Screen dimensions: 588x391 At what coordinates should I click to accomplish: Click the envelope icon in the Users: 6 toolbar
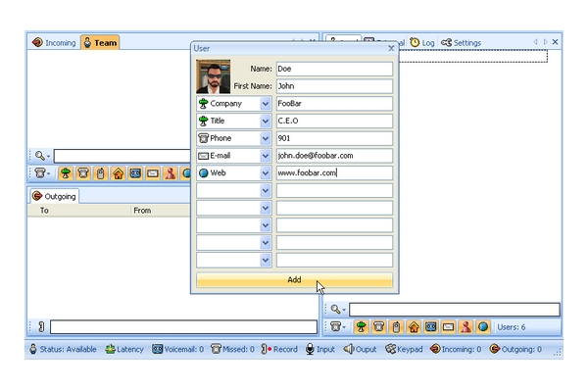click(448, 327)
